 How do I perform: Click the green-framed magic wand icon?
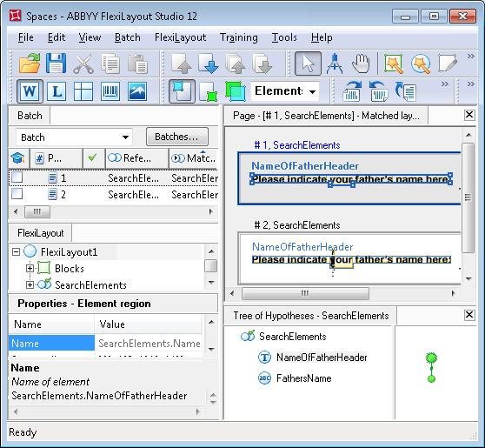click(394, 64)
